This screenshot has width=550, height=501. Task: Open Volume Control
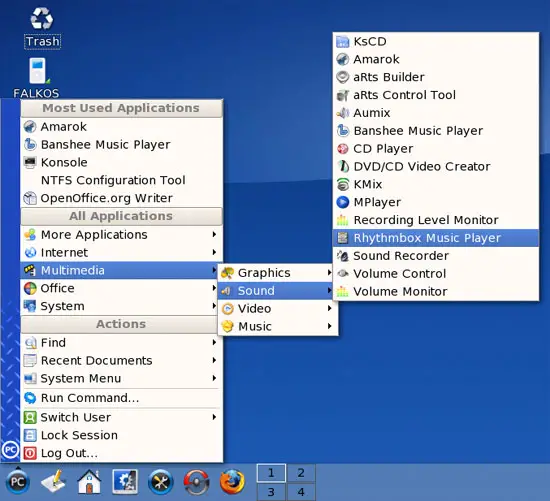pyautogui.click(x=436, y=274)
